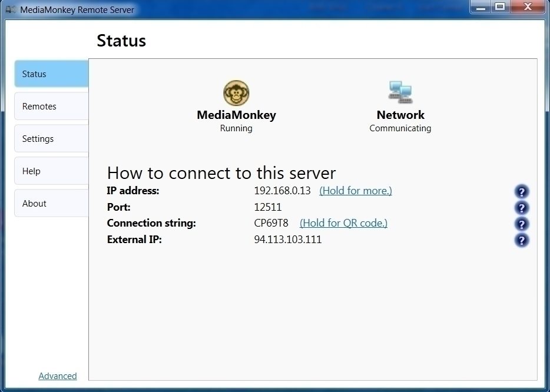This screenshot has height=392, width=550.
Task: Click the bold "MediaMonkey" label under the monkey
Action: [x=236, y=115]
